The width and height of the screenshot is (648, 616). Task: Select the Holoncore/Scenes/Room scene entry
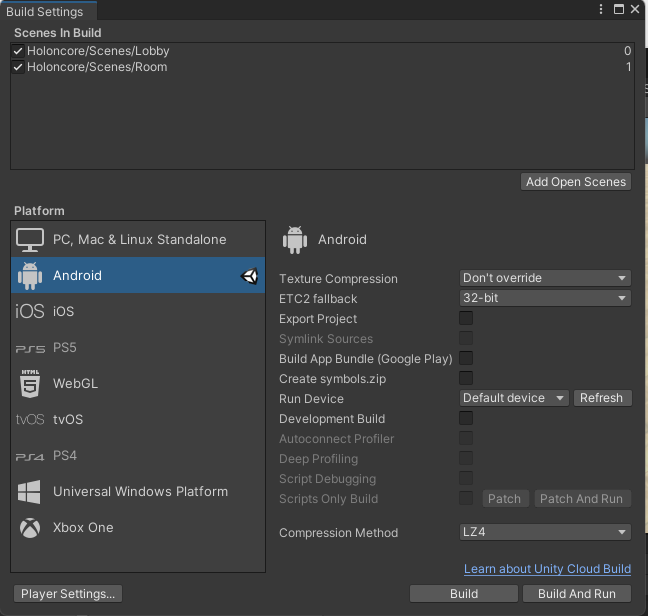click(322, 67)
